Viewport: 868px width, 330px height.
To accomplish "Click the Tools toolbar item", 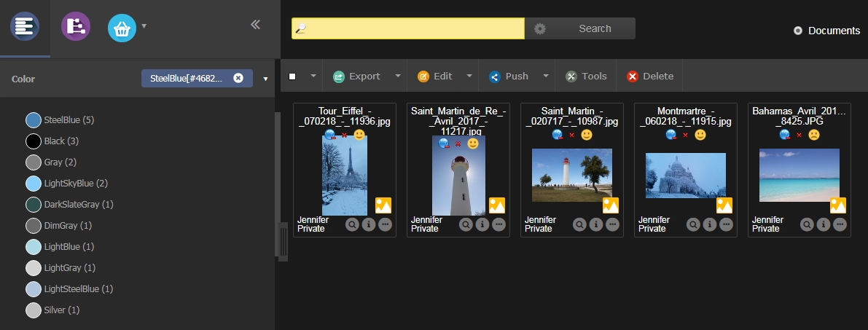I will tap(587, 76).
